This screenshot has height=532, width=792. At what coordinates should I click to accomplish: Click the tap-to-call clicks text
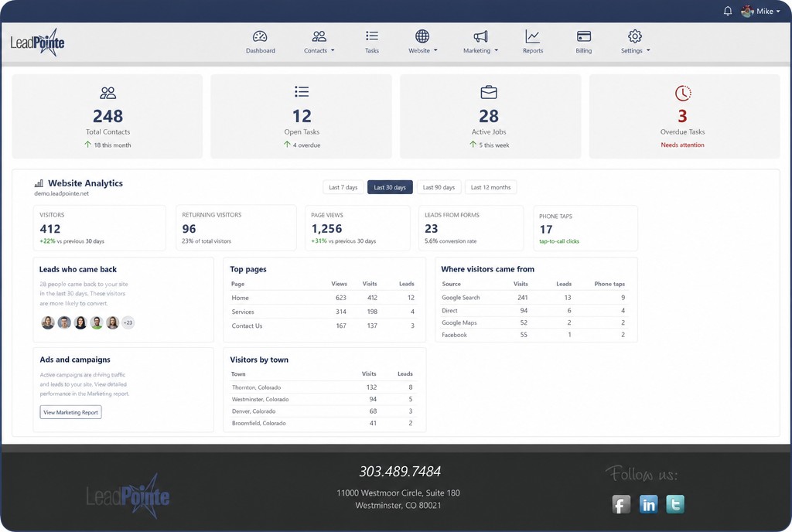[559, 241]
